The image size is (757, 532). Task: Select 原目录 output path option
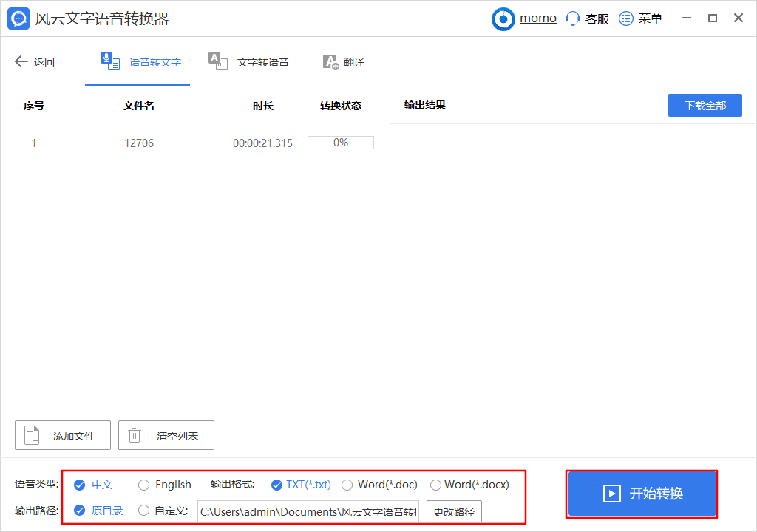(80, 511)
